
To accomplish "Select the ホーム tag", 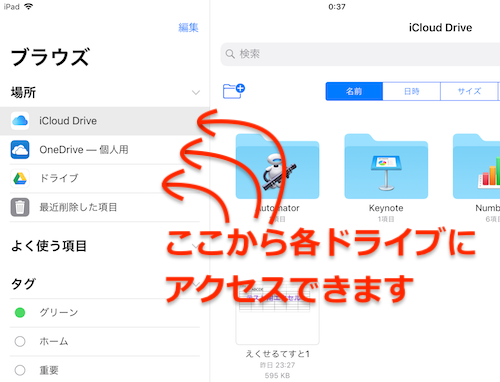I will pos(105,341).
